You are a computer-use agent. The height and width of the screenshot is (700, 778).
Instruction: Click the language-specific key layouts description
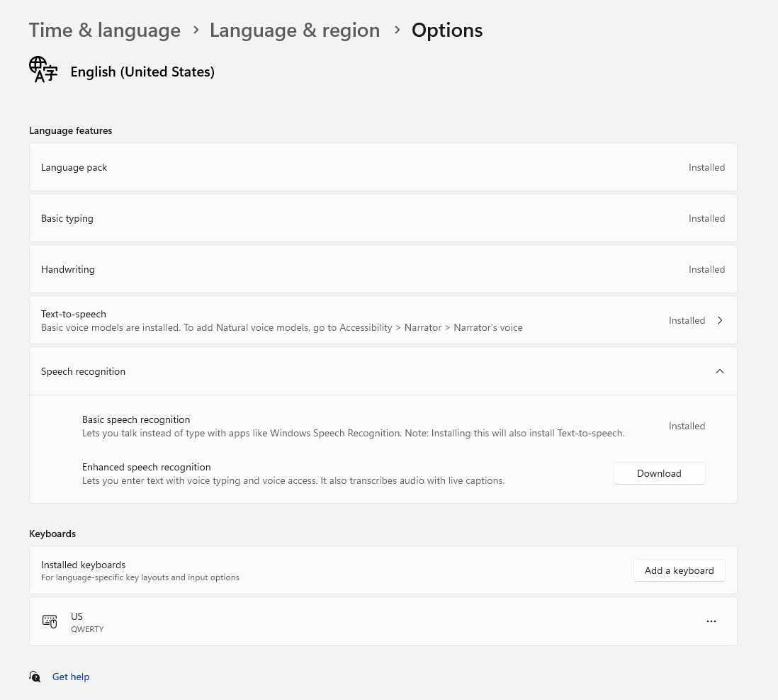tap(140, 577)
